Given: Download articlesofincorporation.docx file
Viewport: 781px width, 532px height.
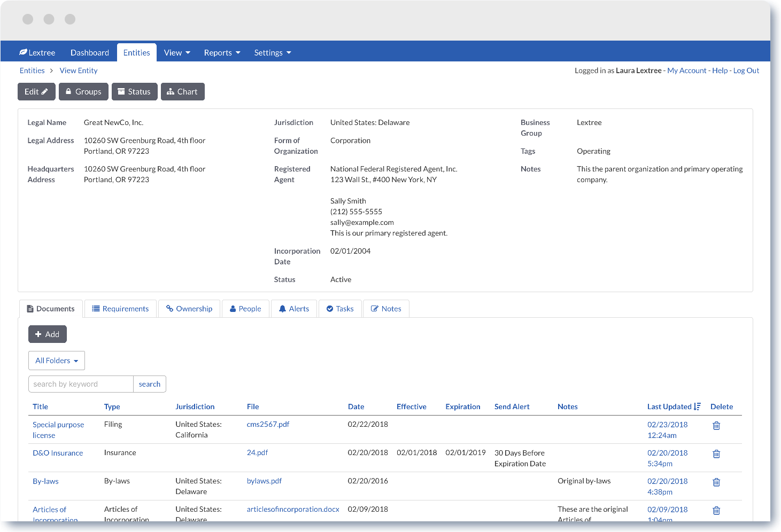Looking at the screenshot, I should (293, 509).
